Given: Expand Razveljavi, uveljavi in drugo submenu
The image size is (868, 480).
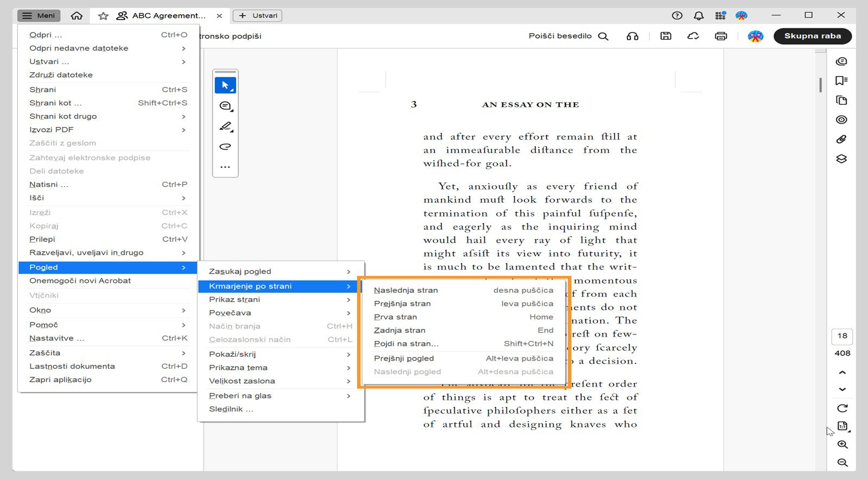Looking at the screenshot, I should tap(108, 252).
